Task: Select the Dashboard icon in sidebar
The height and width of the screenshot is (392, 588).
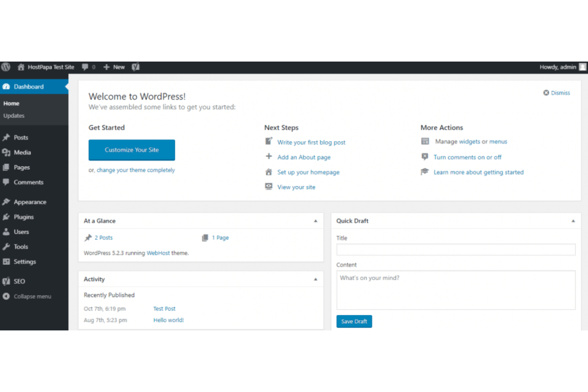Action: tap(6, 86)
